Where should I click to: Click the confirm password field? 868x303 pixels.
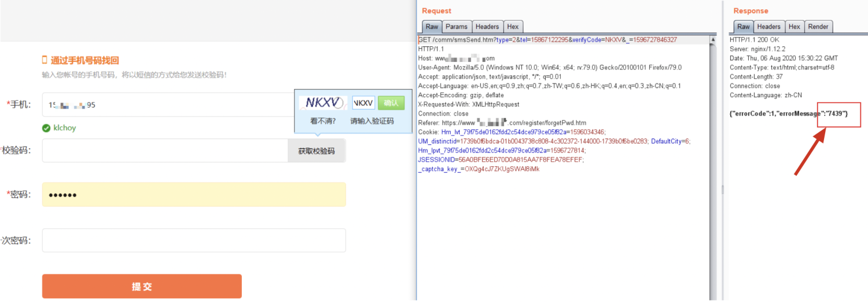(194, 240)
